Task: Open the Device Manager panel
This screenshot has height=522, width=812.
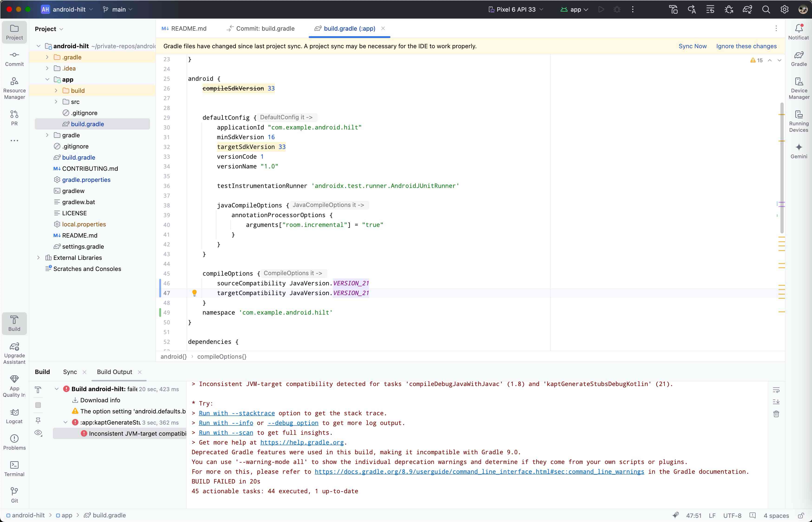Action: (799, 88)
